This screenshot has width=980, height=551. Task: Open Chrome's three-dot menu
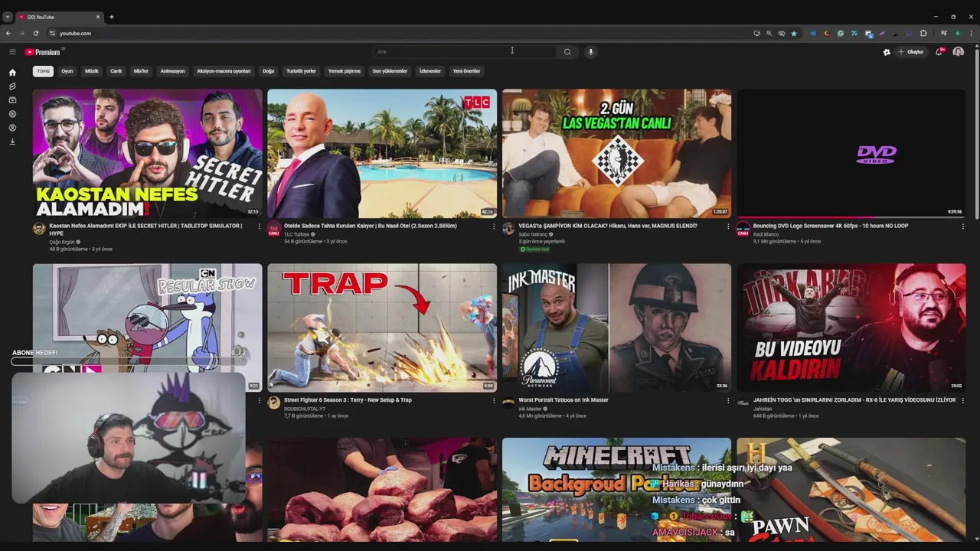click(x=972, y=33)
